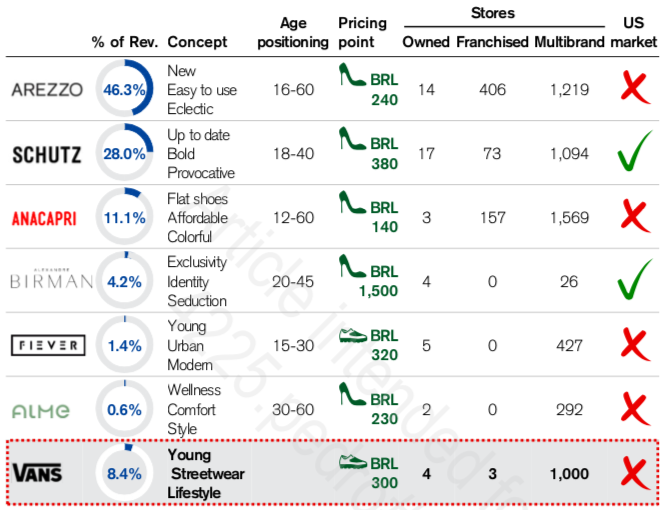This screenshot has width=666, height=510.
Task: Click the concept text 'Wellness'
Action: [x=194, y=390]
